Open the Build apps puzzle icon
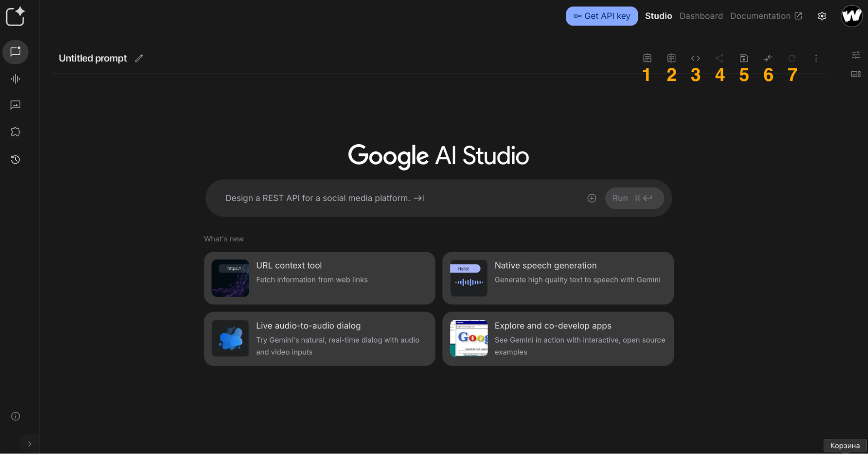 [x=16, y=132]
